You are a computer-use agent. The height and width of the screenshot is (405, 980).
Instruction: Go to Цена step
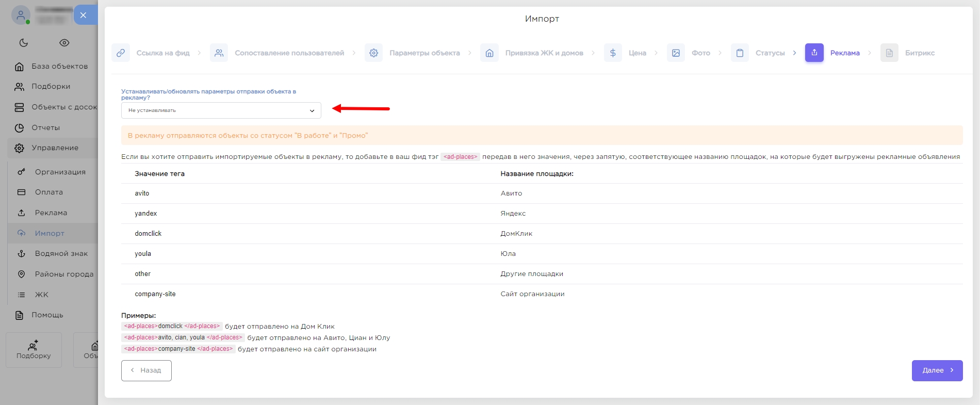(638, 53)
